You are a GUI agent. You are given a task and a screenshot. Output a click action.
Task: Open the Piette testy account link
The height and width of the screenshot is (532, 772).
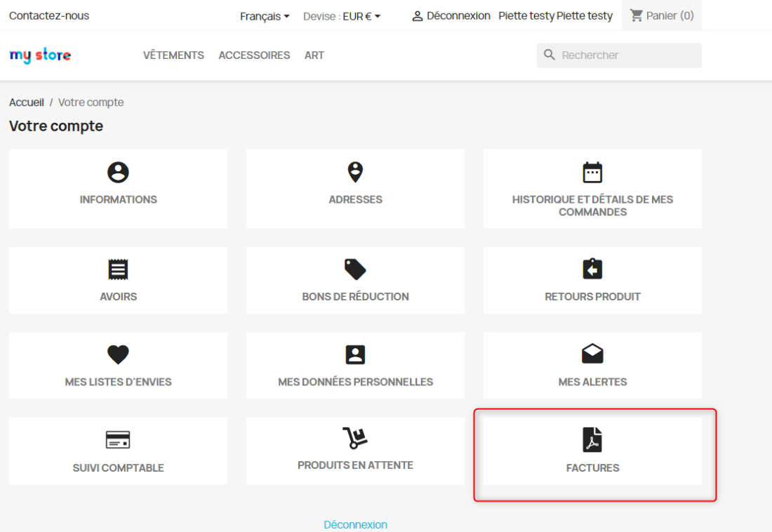coord(555,15)
